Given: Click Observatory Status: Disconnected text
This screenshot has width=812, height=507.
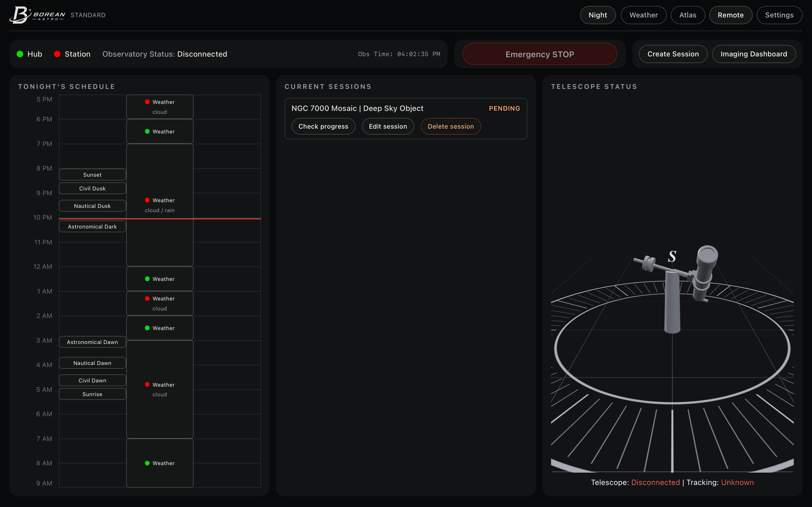Looking at the screenshot, I should point(164,54).
